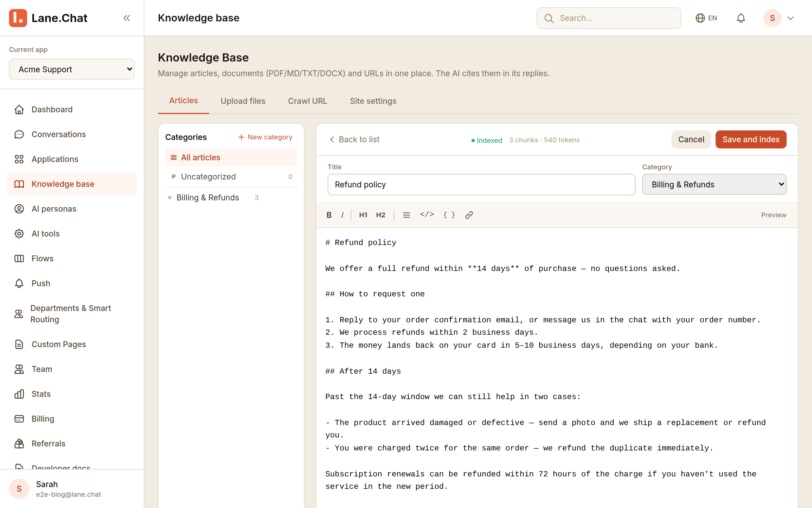The image size is (812, 508).
Task: Click the Referrals gift icon
Action: tap(19, 444)
